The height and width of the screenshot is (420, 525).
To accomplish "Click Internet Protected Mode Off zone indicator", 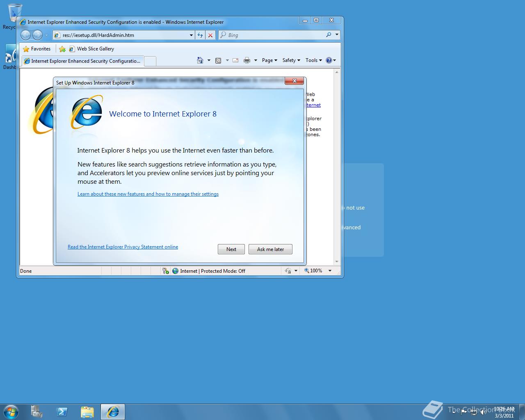I will coord(209,271).
